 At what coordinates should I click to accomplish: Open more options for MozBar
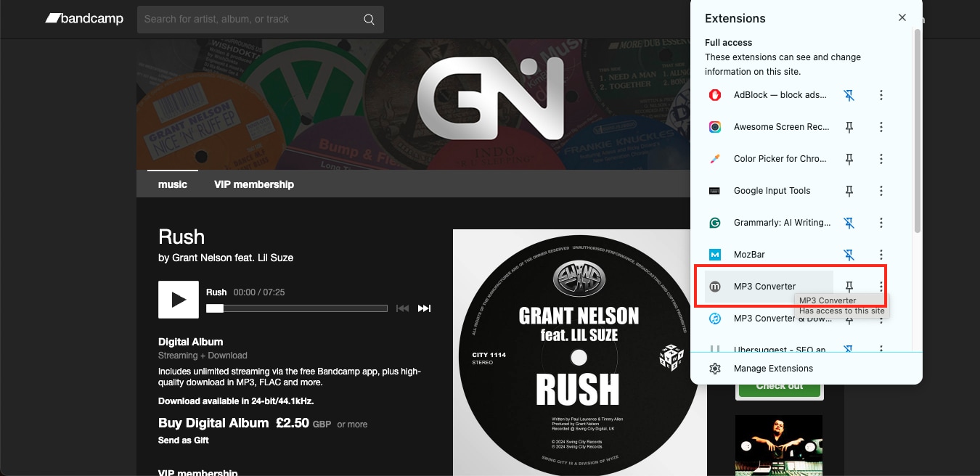coord(881,255)
